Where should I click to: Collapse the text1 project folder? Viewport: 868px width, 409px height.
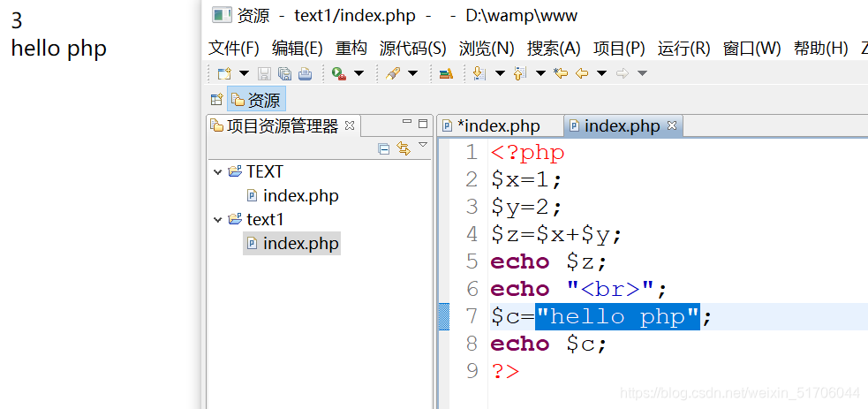[217, 220]
